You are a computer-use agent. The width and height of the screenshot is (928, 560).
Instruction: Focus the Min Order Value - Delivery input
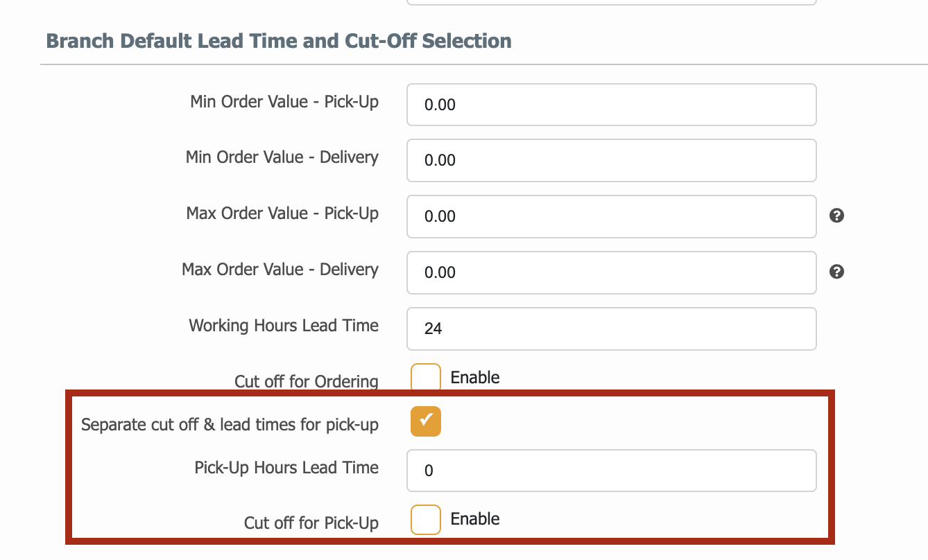[611, 160]
